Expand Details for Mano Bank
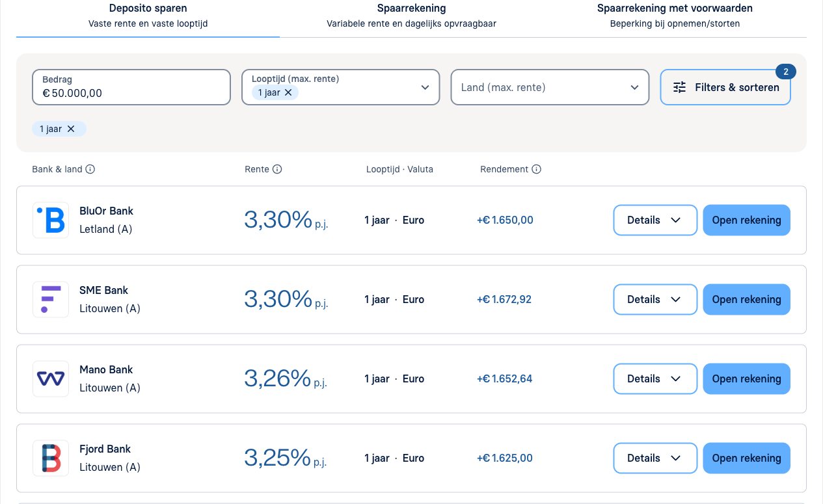The image size is (823, 504). [655, 378]
